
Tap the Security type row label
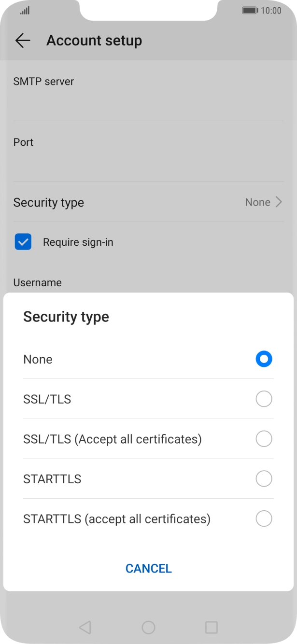(x=49, y=202)
